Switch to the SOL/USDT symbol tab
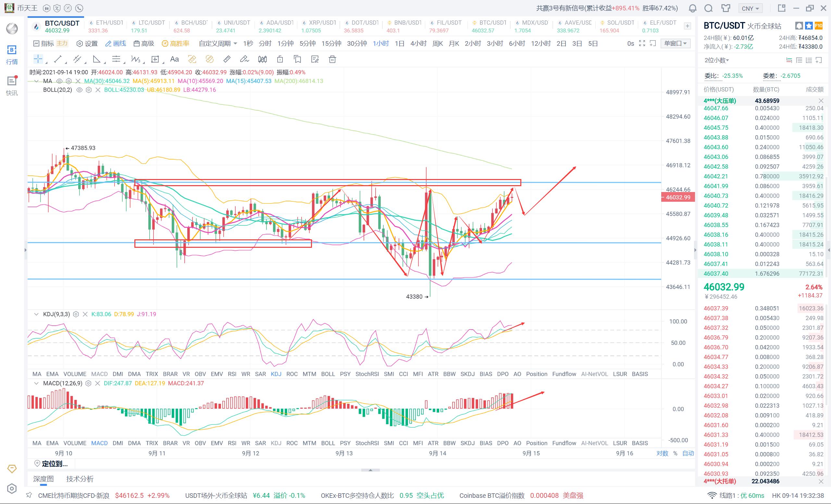This screenshot has width=831, height=504. click(x=617, y=26)
